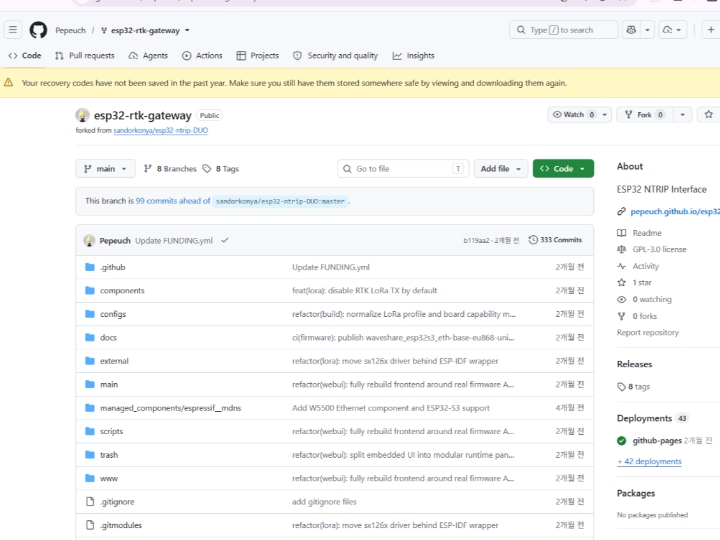Open the main folder in file list
Image resolution: width=720 pixels, height=540 pixels.
(109, 384)
